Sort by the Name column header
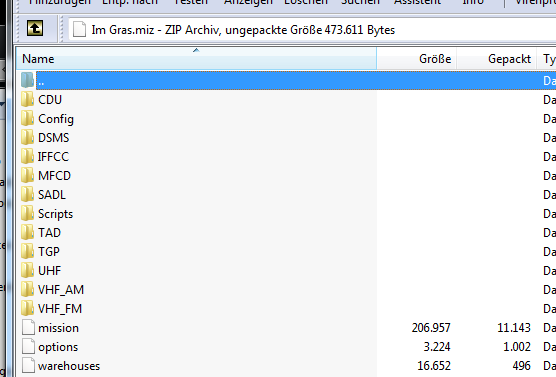 pyautogui.click(x=196, y=59)
